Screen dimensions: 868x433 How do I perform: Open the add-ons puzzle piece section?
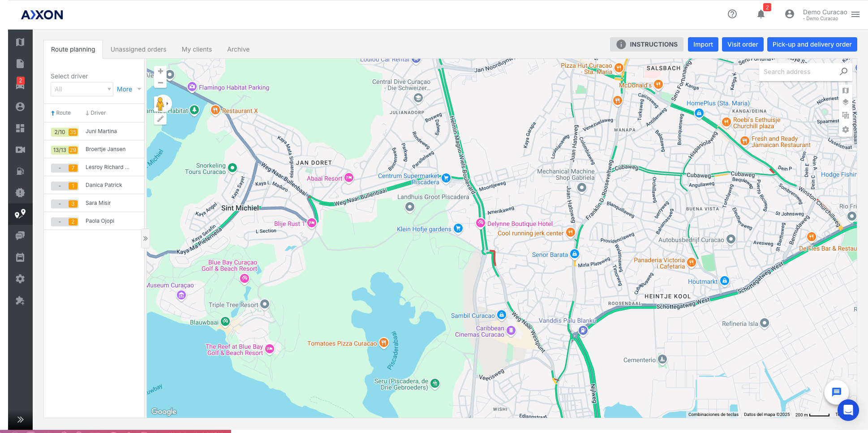coord(20,300)
